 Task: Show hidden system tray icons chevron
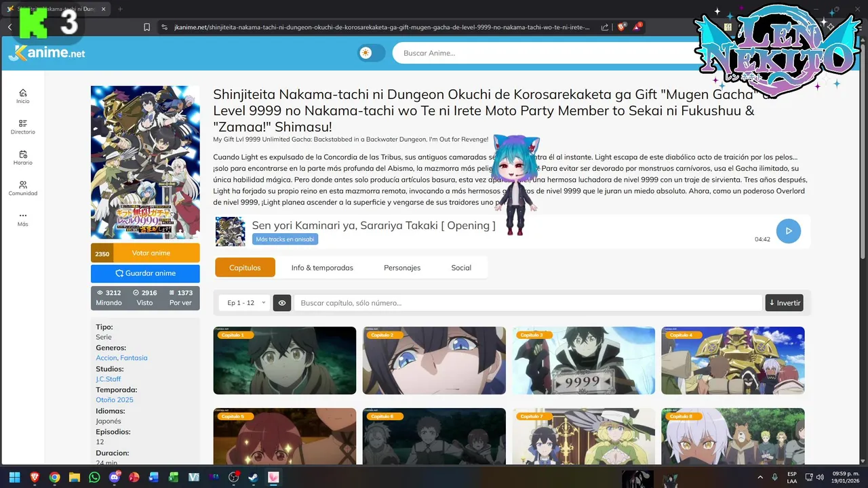[x=759, y=477]
